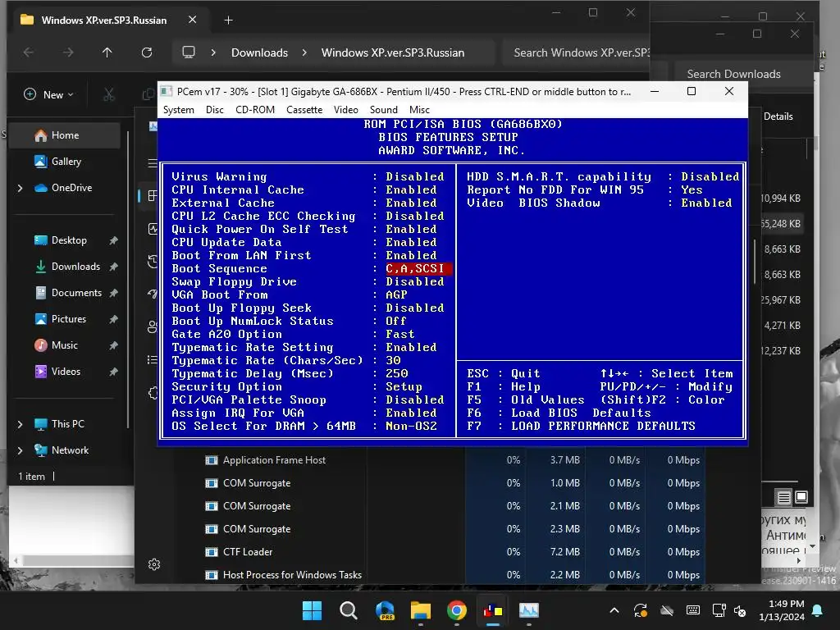The width and height of the screenshot is (840, 630).
Task: Open Google Chrome from taskbar
Action: (x=456, y=610)
